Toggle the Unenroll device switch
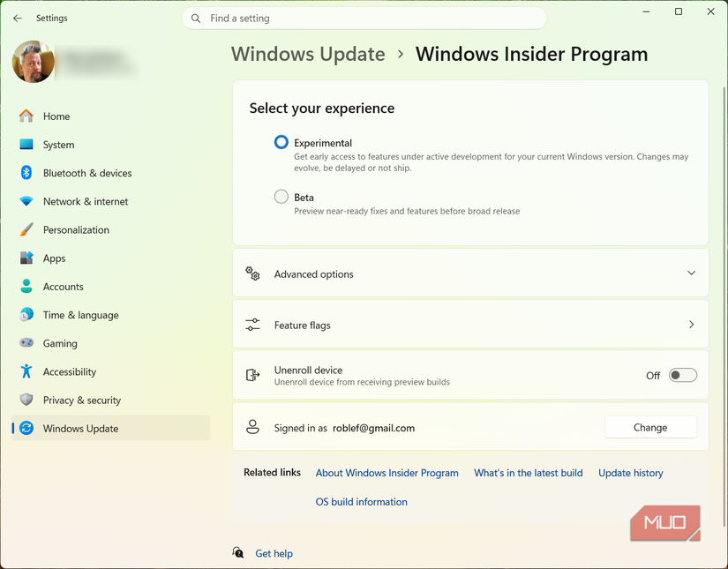The image size is (728, 569). click(x=682, y=375)
